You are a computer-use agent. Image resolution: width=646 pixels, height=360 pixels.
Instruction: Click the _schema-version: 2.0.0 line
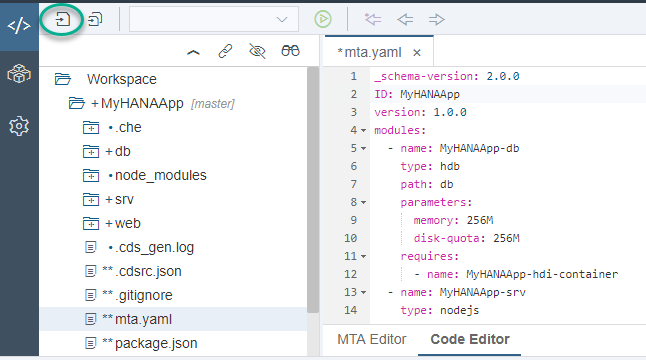[447, 76]
